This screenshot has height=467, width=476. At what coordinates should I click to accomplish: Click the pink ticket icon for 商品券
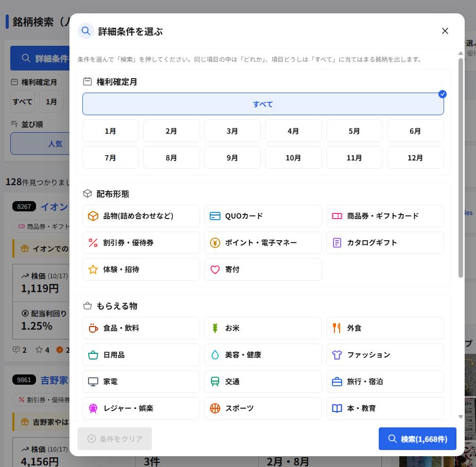click(337, 216)
